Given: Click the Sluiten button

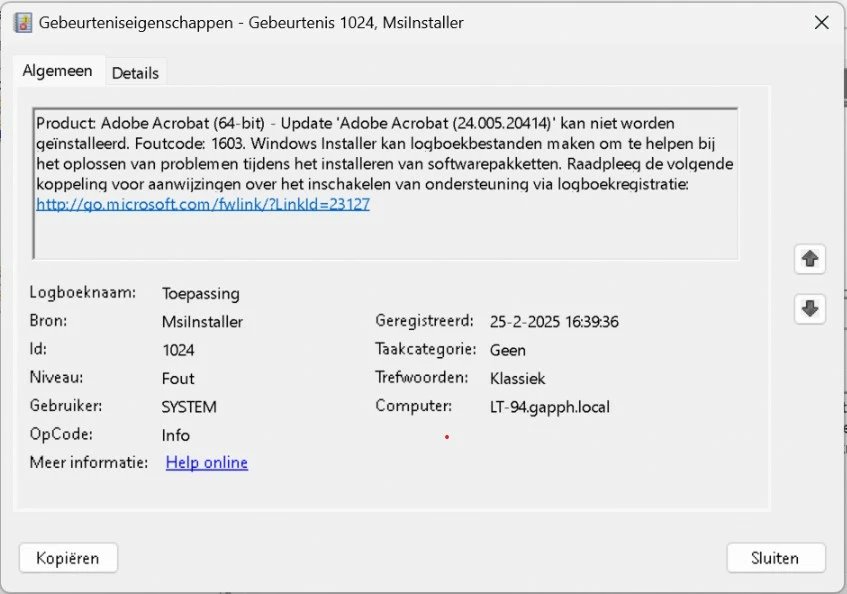Looking at the screenshot, I should click(776, 558).
